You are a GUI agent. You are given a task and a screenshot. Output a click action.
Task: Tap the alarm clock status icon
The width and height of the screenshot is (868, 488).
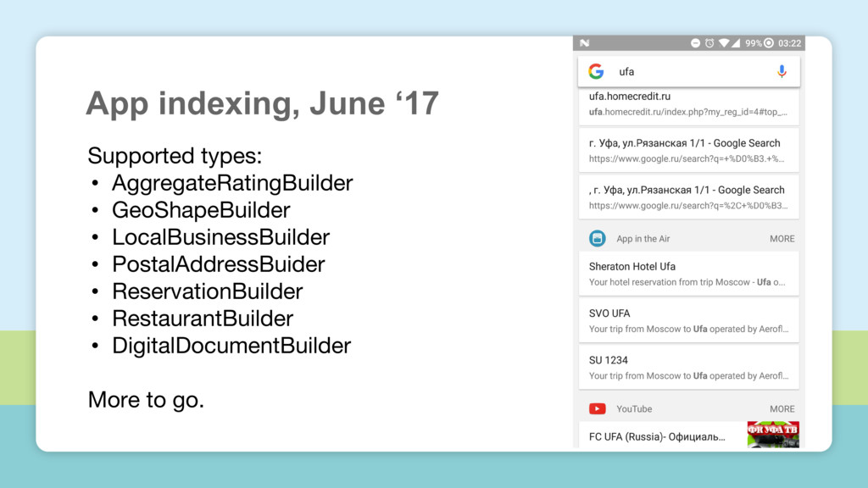coord(709,43)
